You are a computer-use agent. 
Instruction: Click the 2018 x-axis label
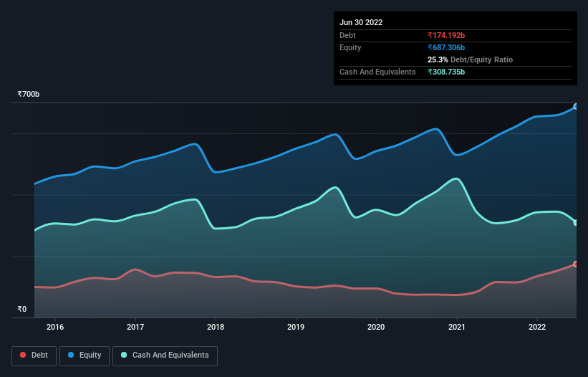coord(216,327)
